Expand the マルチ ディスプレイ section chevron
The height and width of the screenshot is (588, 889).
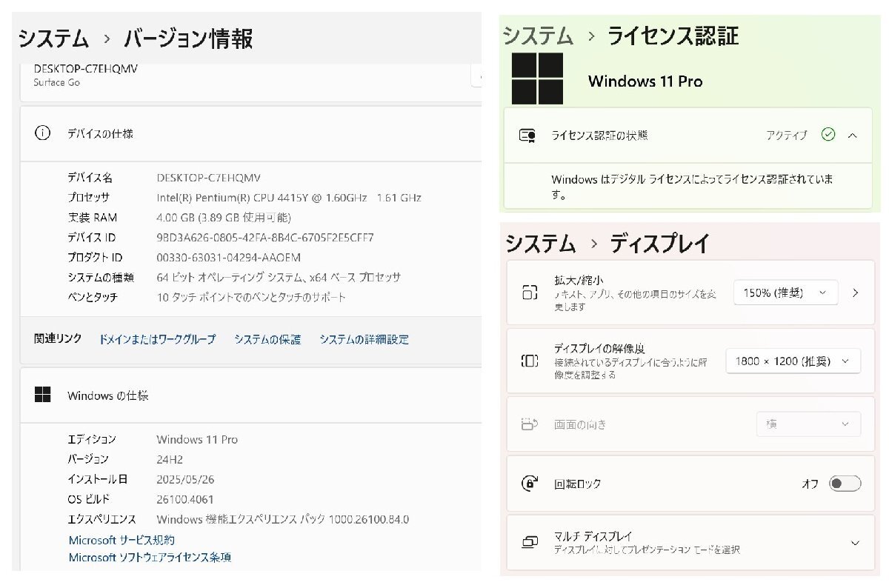click(x=855, y=543)
